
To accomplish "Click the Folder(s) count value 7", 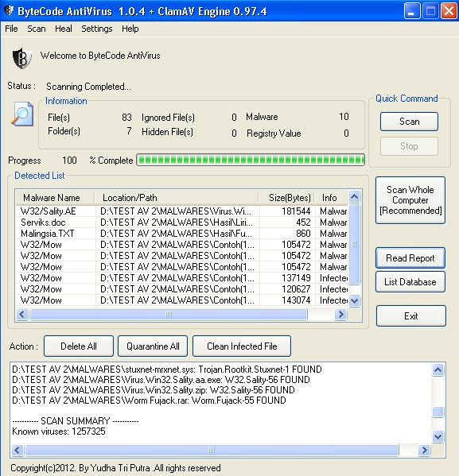I will point(129,131).
